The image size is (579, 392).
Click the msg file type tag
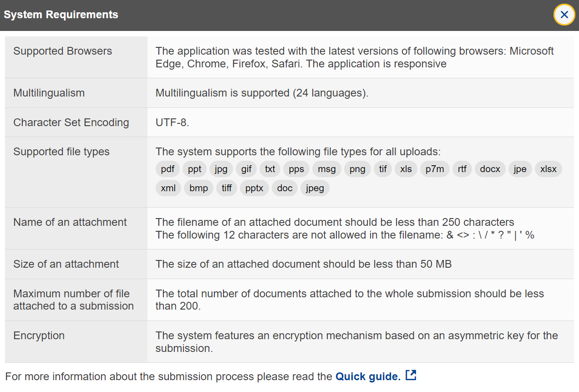[327, 169]
